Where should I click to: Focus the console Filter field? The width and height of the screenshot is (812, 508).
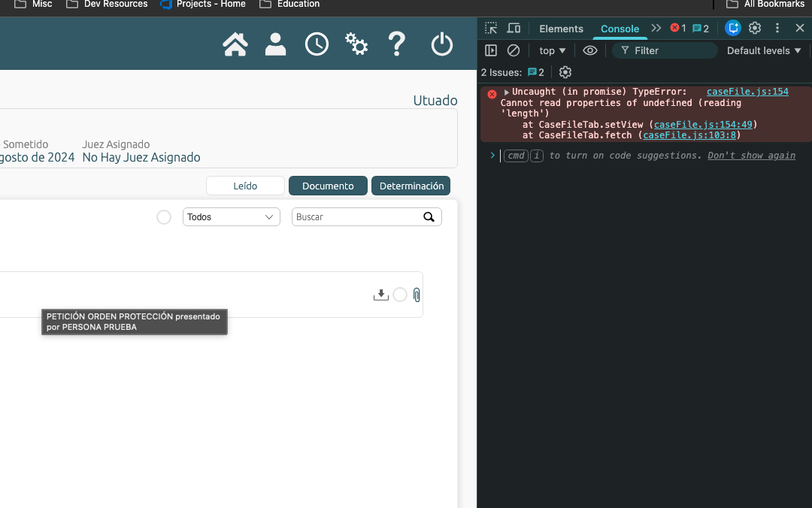665,51
